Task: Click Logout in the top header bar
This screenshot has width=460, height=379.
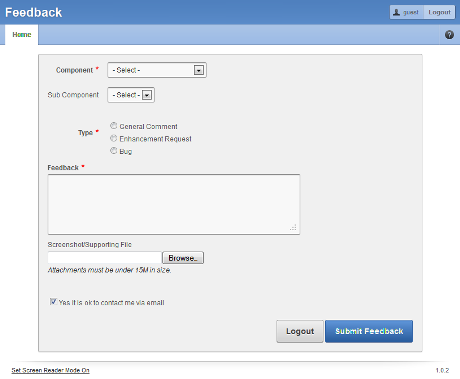Action: pos(439,12)
